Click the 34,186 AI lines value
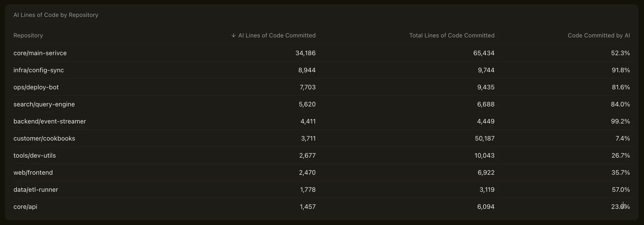 [305, 53]
